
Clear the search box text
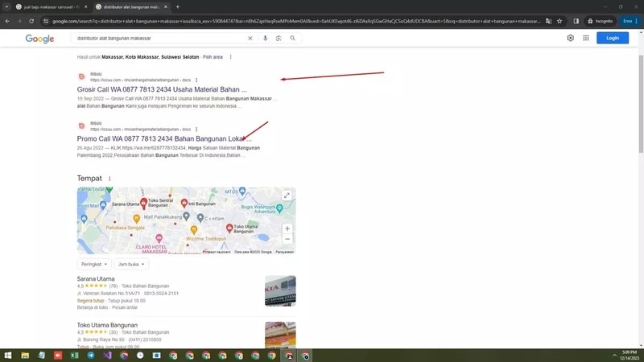click(250, 38)
